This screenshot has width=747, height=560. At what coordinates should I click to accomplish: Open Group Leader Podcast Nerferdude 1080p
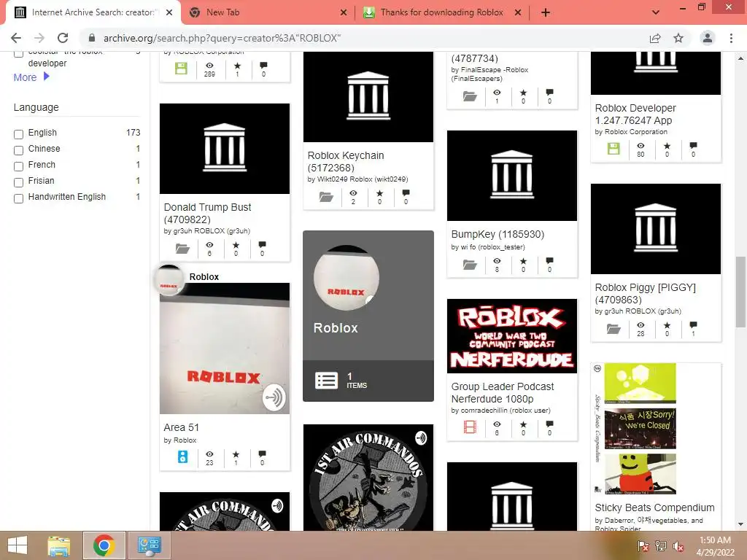click(x=503, y=392)
